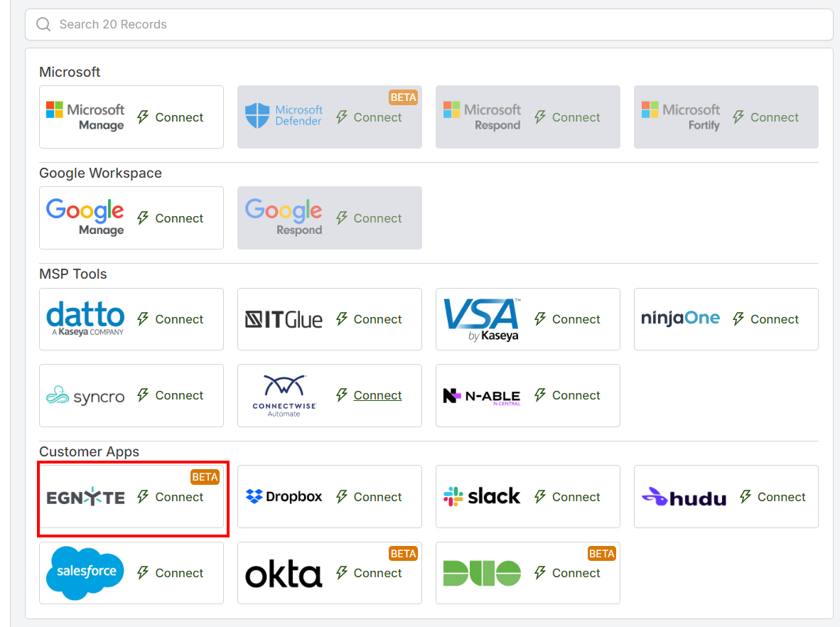Click the Microsoft Manage logo
Viewport: 840px width, 627px height.
tap(85, 117)
